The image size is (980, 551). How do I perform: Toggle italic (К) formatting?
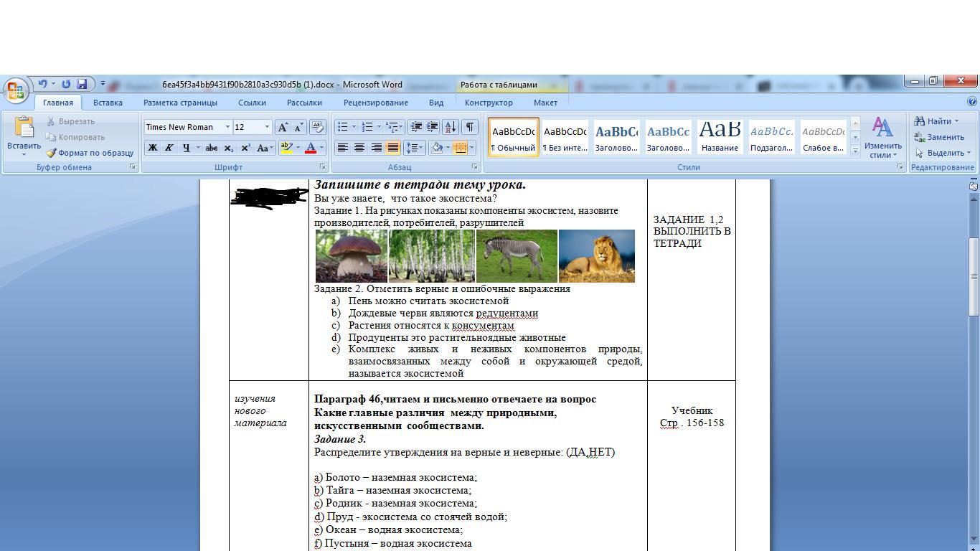point(169,148)
